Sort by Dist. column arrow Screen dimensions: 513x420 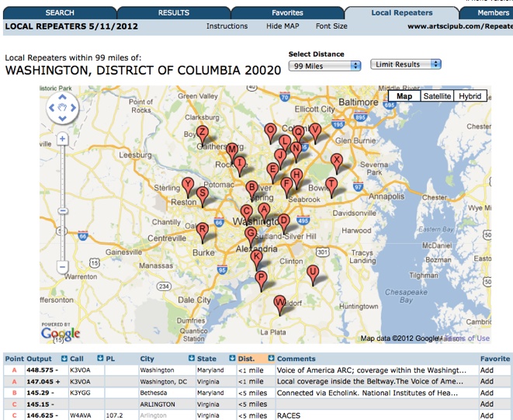[x=271, y=358]
